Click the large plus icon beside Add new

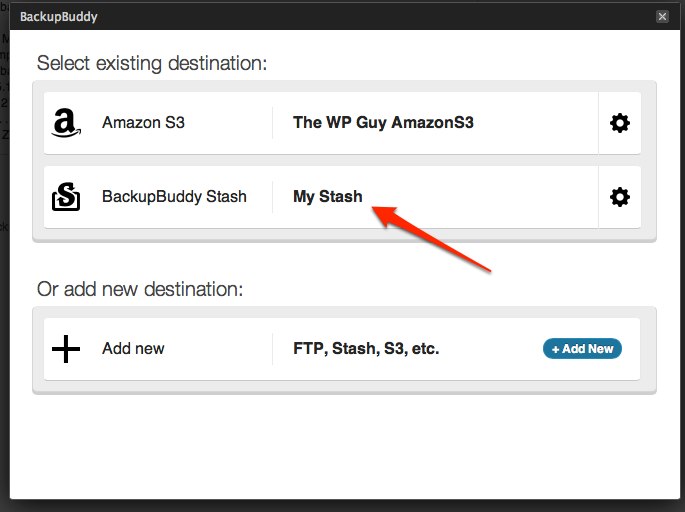(x=66, y=349)
